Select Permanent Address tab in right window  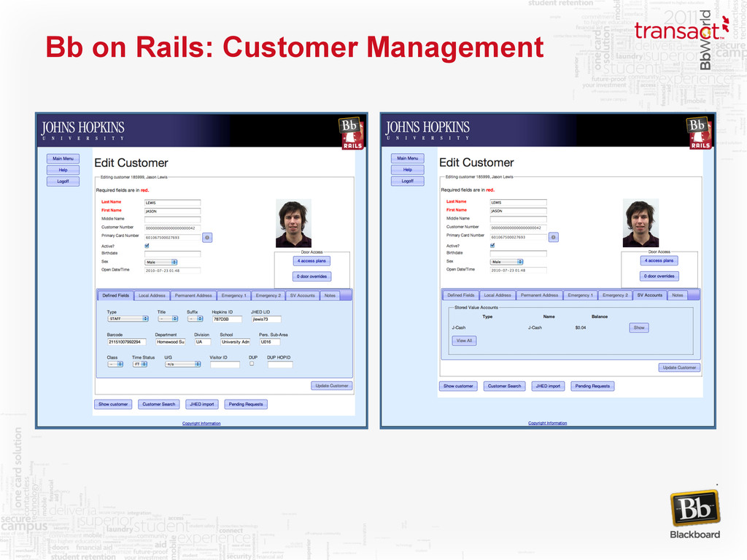point(539,295)
